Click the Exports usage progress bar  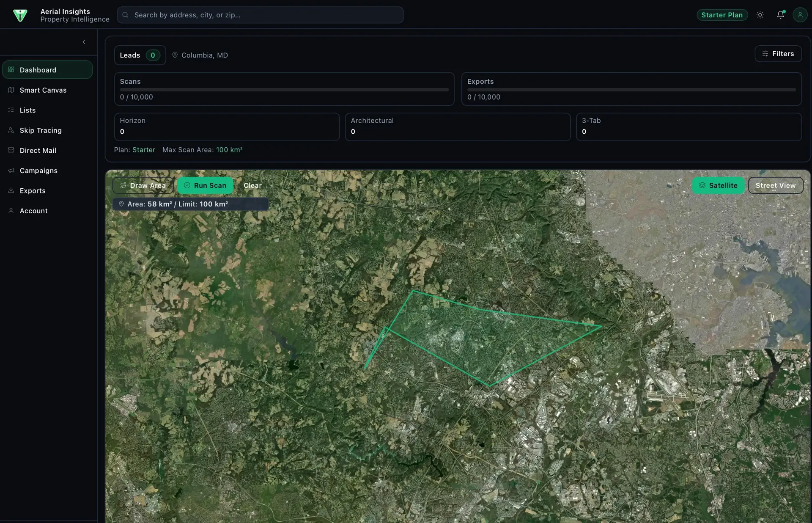(x=631, y=90)
